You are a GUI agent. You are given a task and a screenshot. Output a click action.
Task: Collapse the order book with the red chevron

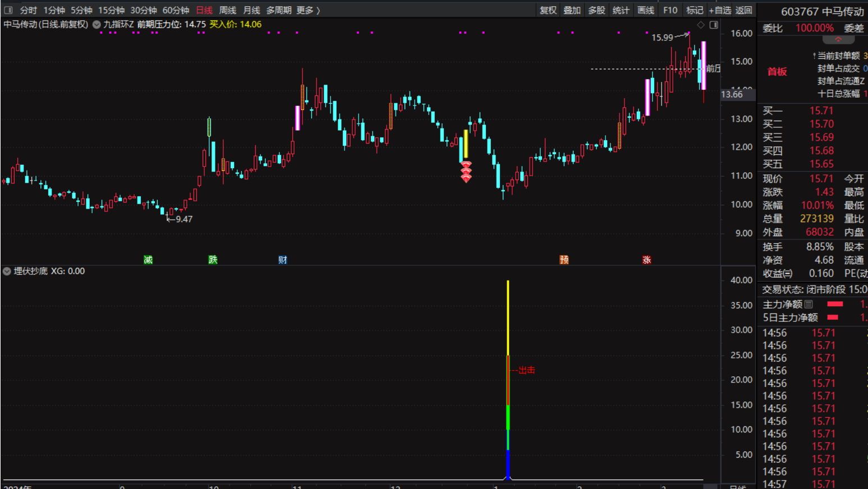[838, 40]
